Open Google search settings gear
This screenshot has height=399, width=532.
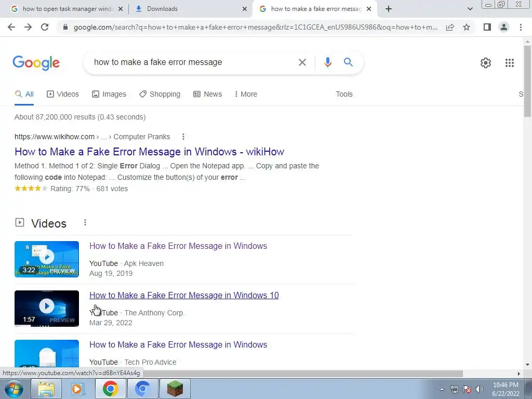click(x=486, y=63)
